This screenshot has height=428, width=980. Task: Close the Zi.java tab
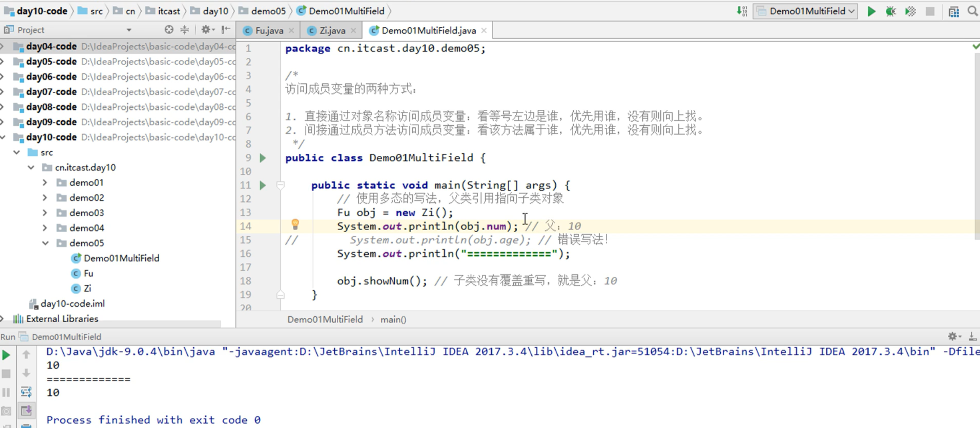pos(353,31)
